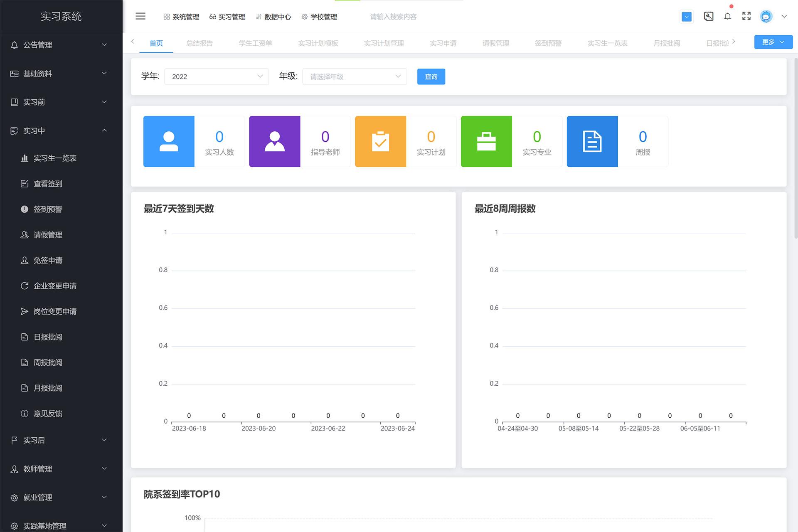798x532 pixels.
Task: Click the send icon beside 岗位变更申请
Action: pyautogui.click(x=25, y=311)
